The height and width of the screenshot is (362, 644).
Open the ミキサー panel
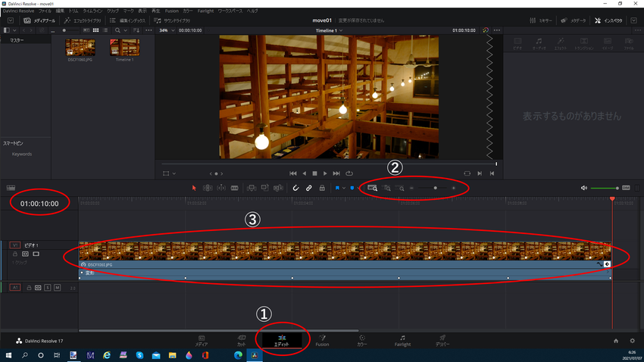[x=540, y=20]
